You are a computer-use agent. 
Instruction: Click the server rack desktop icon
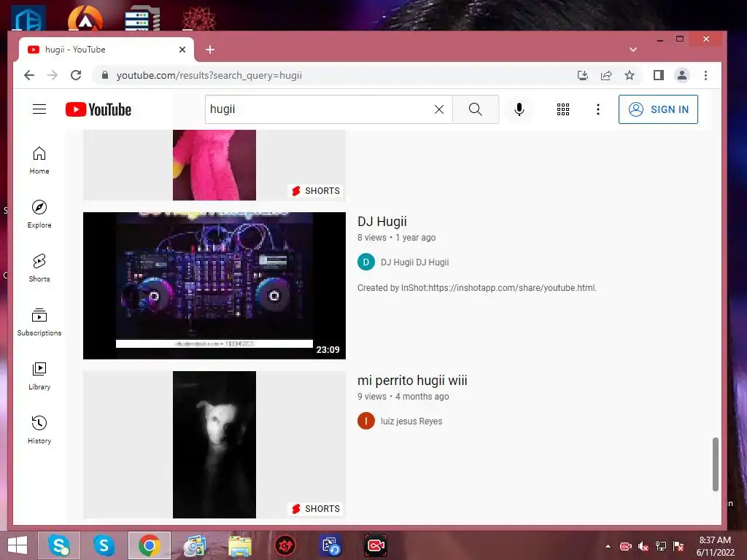[x=142, y=20]
